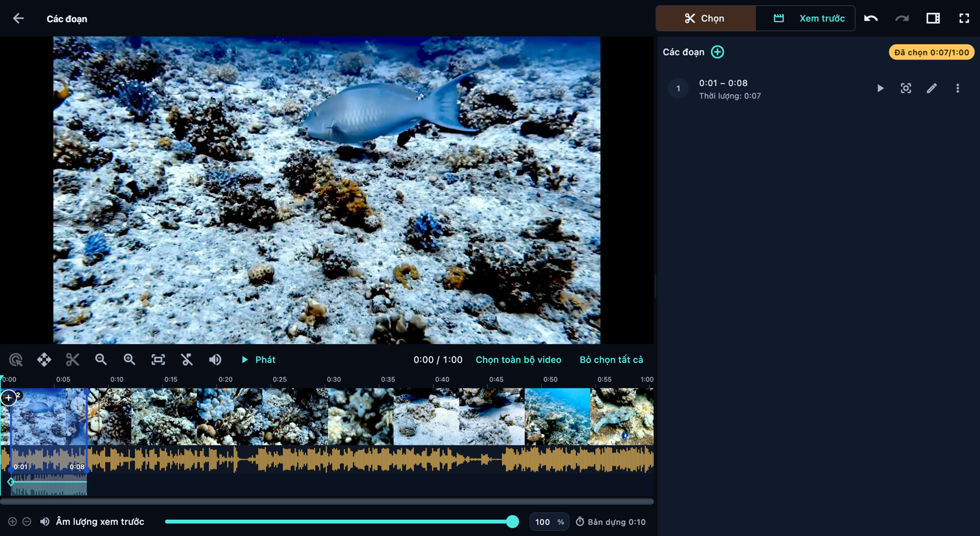Go back with the arrow icon
The width and height of the screenshot is (980, 536).
[x=18, y=18]
